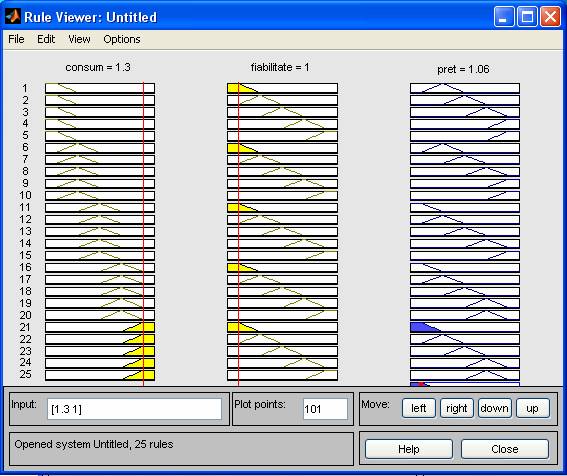Click the Plot points field showing 101
567x476 pixels.
click(x=325, y=409)
